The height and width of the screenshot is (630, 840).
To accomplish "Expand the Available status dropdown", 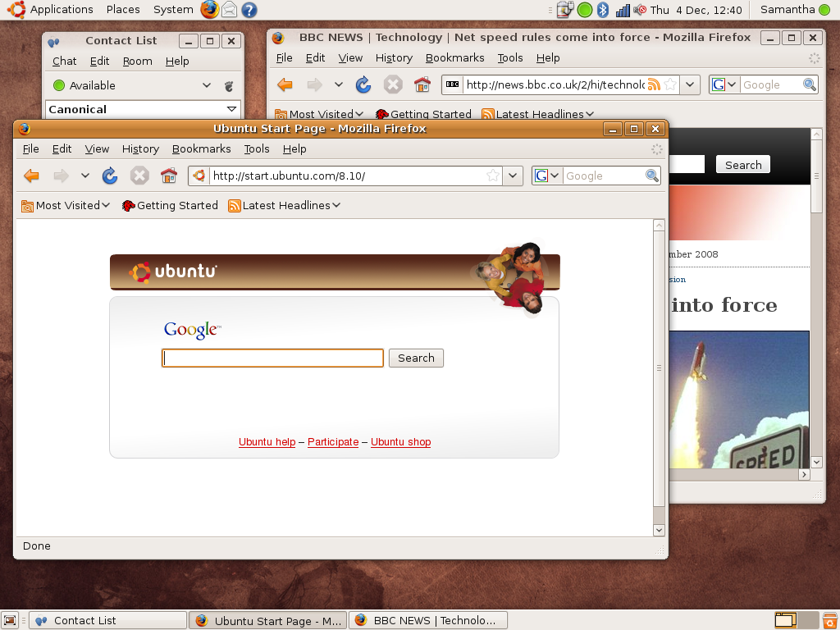I will 207,85.
